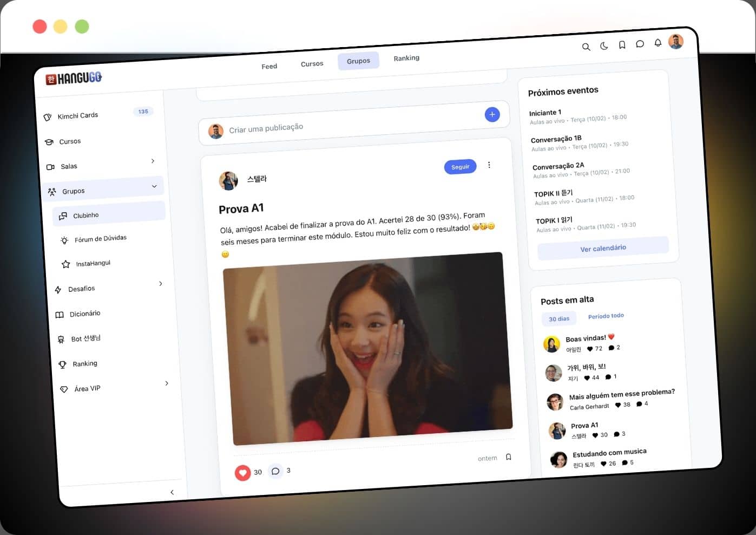Select the Período todo filter
This screenshot has height=535, width=756.
[x=606, y=316]
